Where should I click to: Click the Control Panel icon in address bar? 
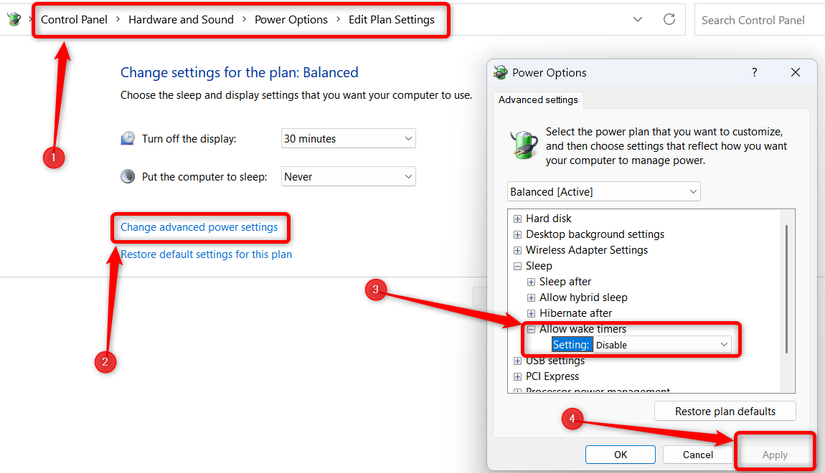click(14, 19)
